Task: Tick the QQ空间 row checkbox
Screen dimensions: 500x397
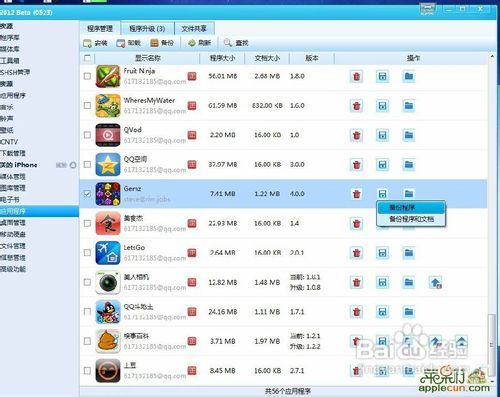Action: click(87, 164)
